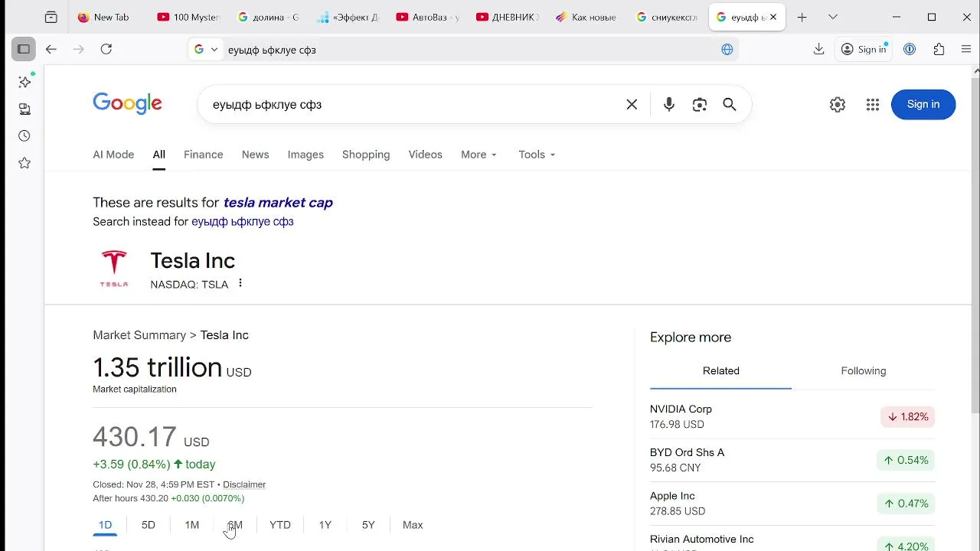This screenshot has width=980, height=551.
Task: Click the voice search microphone icon
Action: pos(668,105)
